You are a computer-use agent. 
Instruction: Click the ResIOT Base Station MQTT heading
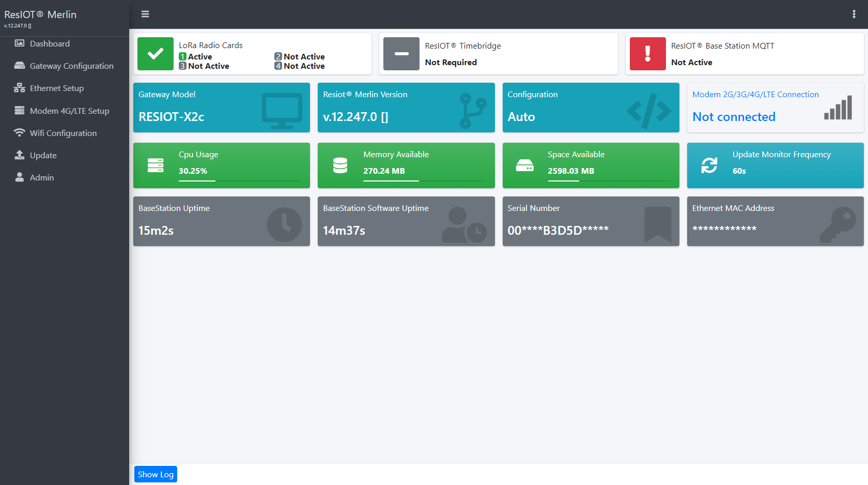pos(723,46)
